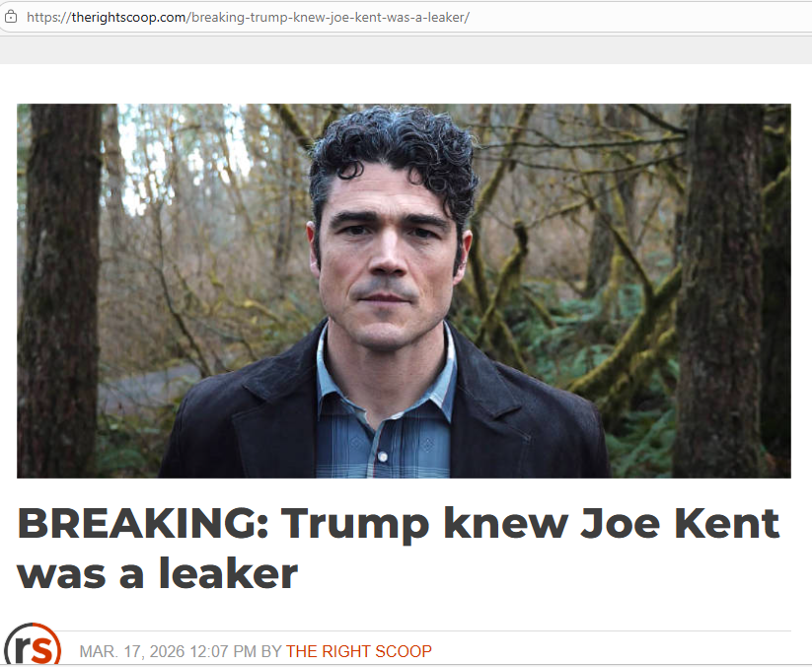This screenshot has width=812, height=667.
Task: Click the white shirt button in photo
Action: pos(383,457)
